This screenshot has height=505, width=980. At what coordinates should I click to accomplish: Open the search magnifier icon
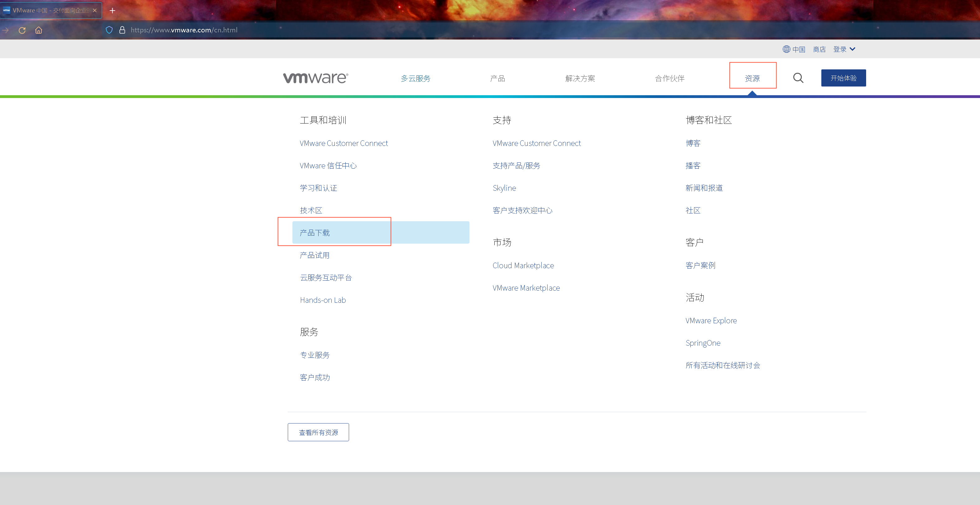tap(798, 78)
